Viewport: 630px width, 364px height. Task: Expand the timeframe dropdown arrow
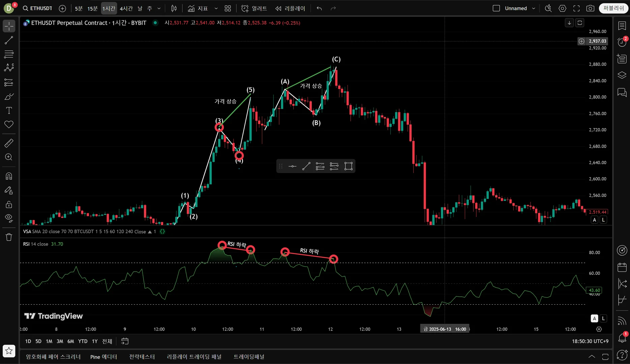(x=159, y=8)
